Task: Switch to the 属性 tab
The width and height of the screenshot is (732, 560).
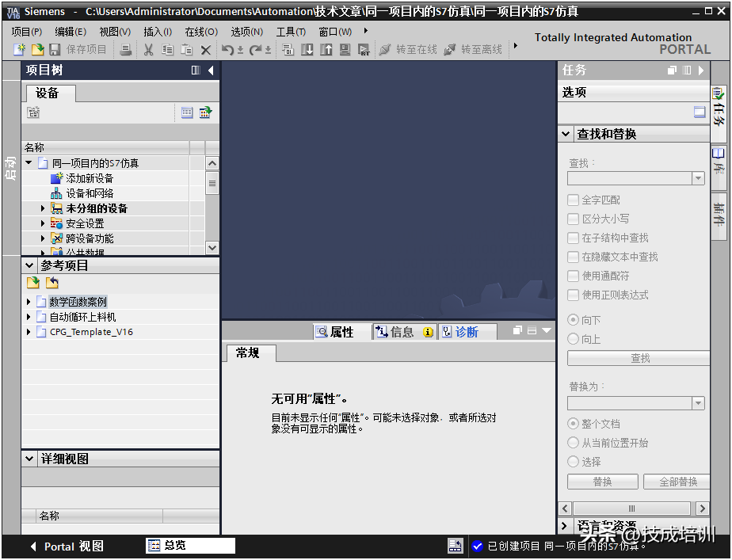Action: click(x=342, y=332)
